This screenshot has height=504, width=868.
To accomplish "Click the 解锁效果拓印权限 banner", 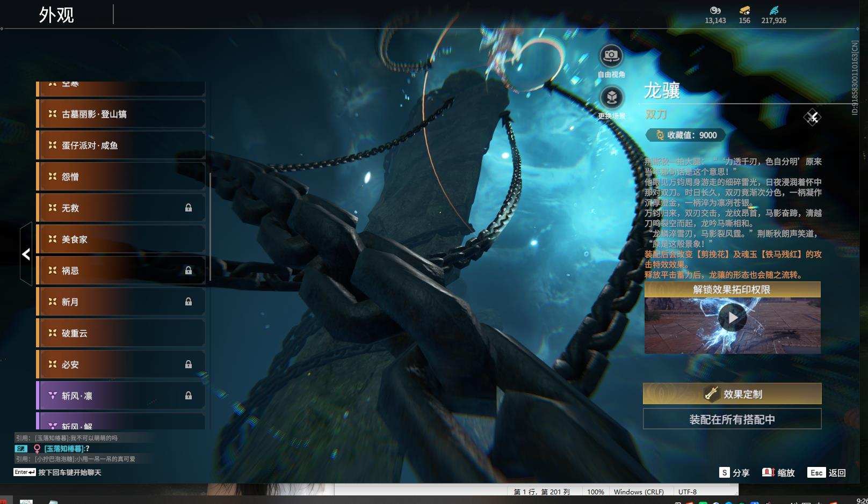I will pos(732,289).
